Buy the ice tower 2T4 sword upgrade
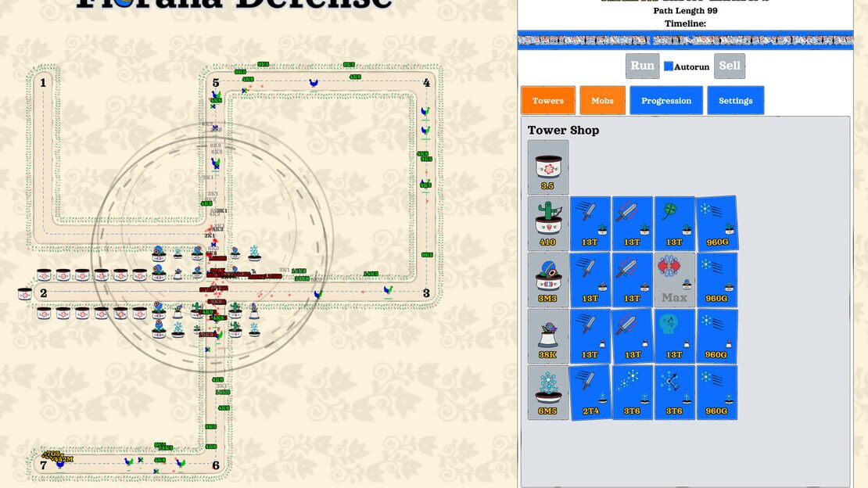The height and width of the screenshot is (488, 868). click(590, 392)
